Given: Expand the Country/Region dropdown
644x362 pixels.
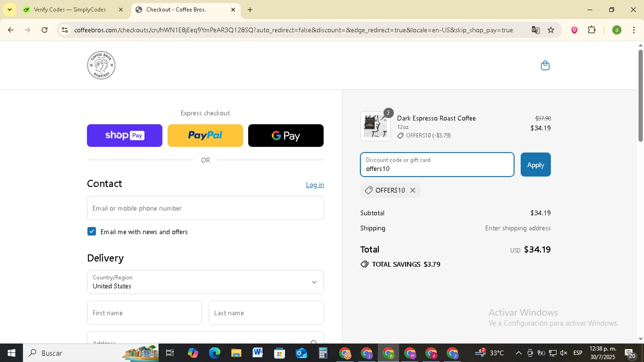Looking at the screenshot, I should click(205, 282).
